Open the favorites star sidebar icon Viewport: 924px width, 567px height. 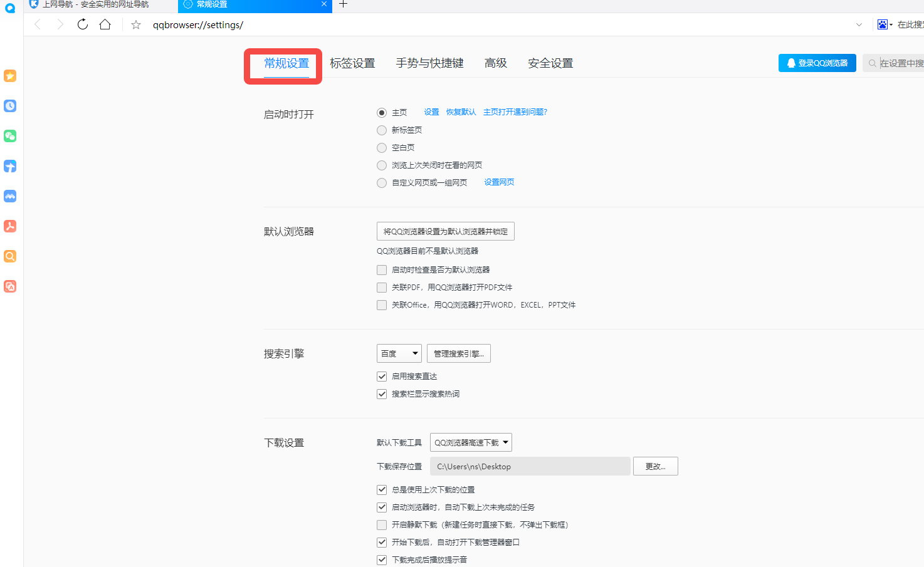point(10,76)
